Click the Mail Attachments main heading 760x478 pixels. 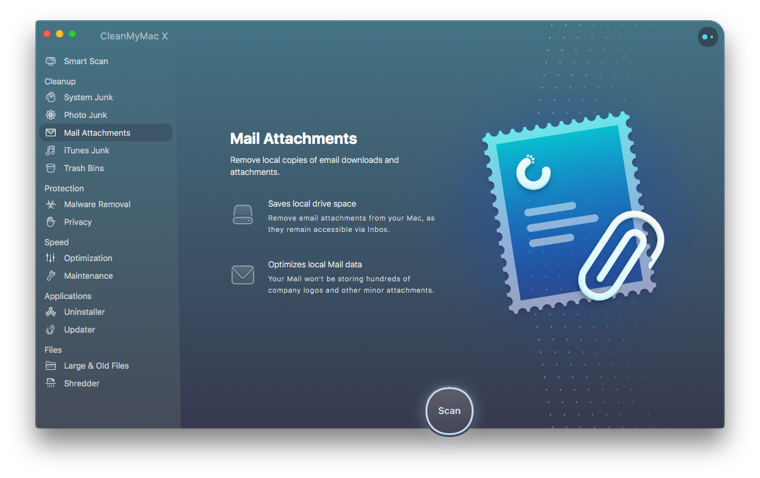tap(293, 139)
